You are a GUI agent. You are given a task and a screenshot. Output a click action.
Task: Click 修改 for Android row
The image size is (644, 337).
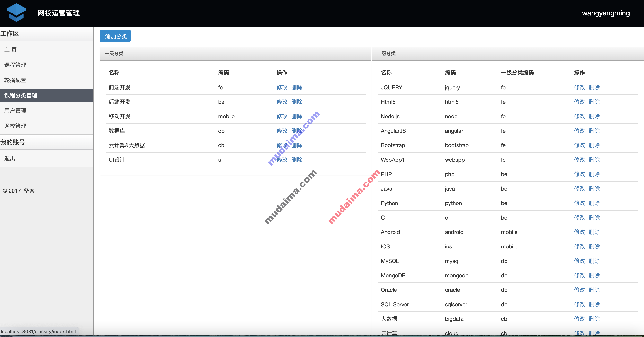(x=579, y=232)
